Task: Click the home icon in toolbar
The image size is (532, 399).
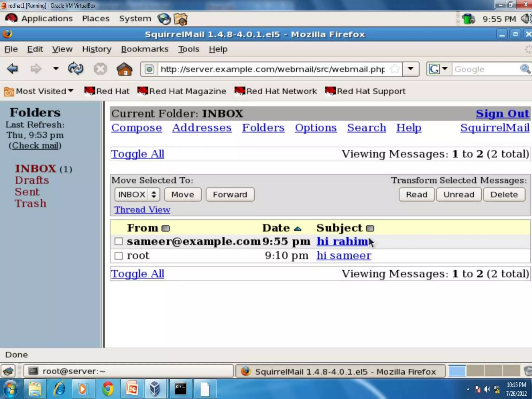Action: tap(124, 69)
